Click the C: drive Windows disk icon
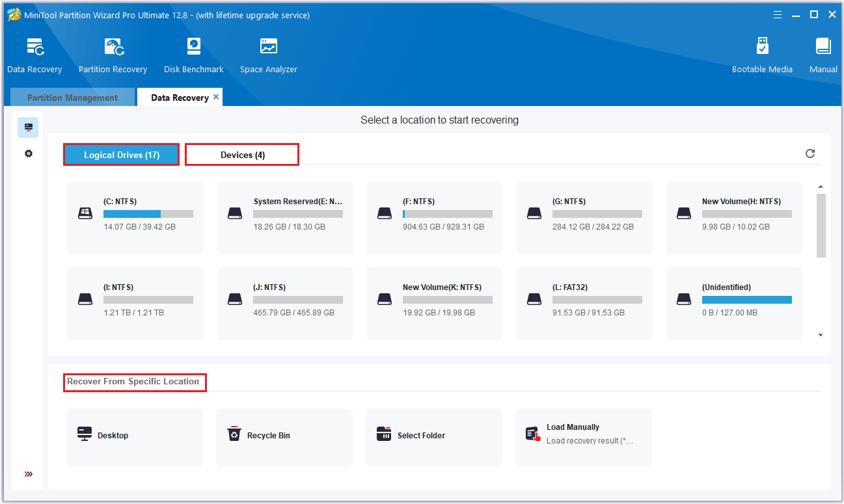Image resolution: width=844 pixels, height=504 pixels. pos(85,213)
